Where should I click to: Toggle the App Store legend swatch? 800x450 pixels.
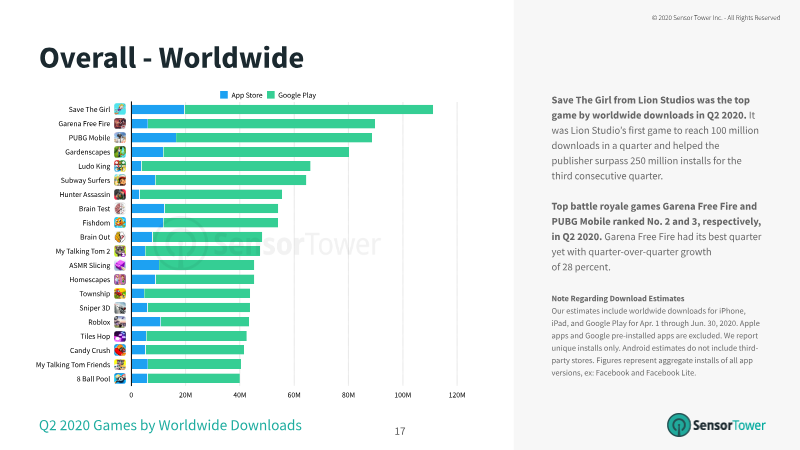coord(223,95)
